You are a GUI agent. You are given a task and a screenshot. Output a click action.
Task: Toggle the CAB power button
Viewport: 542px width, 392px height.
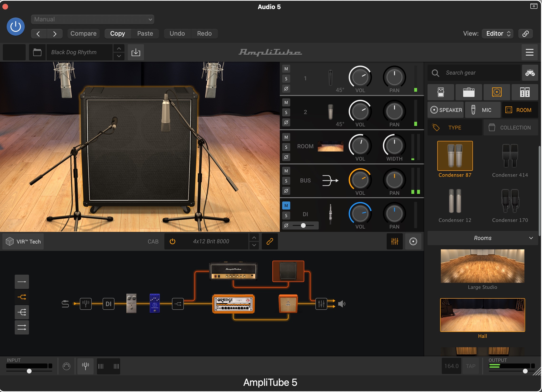tap(172, 242)
